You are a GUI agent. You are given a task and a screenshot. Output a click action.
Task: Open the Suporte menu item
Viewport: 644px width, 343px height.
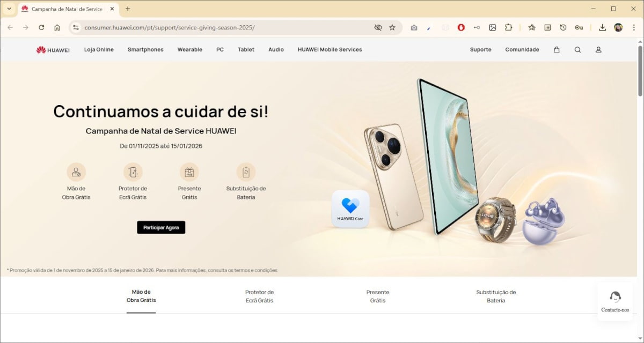coord(480,49)
